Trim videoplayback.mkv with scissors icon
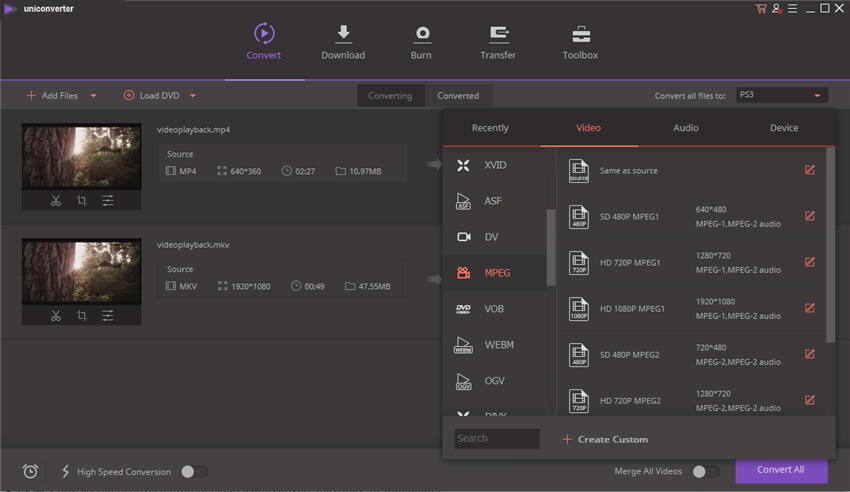Image resolution: width=850 pixels, height=492 pixels. pos(56,315)
